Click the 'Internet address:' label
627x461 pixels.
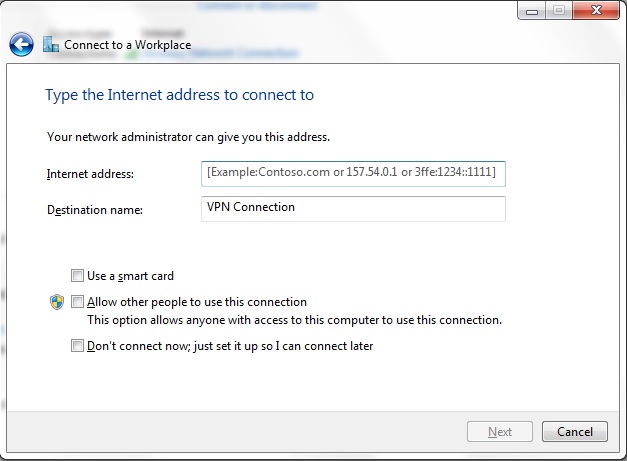[x=90, y=174]
